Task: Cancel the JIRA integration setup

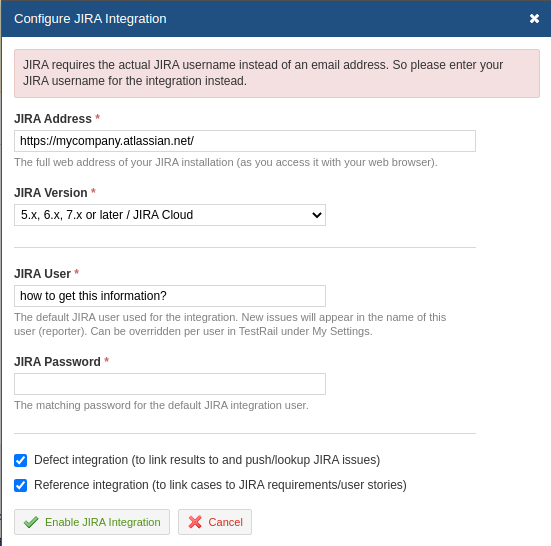Action: coord(215,522)
